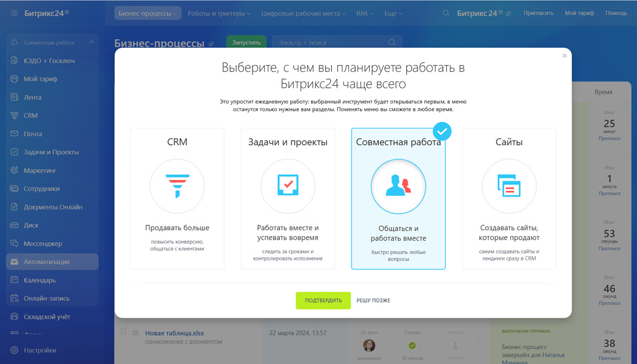Open Протокол link under 25 минут

(x=610, y=138)
